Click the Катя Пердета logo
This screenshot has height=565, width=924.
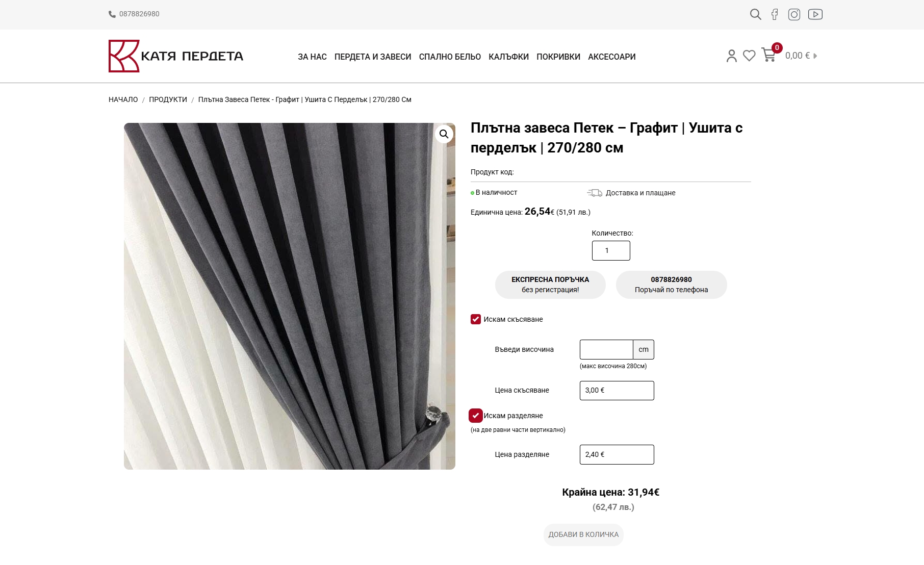pyautogui.click(x=176, y=56)
